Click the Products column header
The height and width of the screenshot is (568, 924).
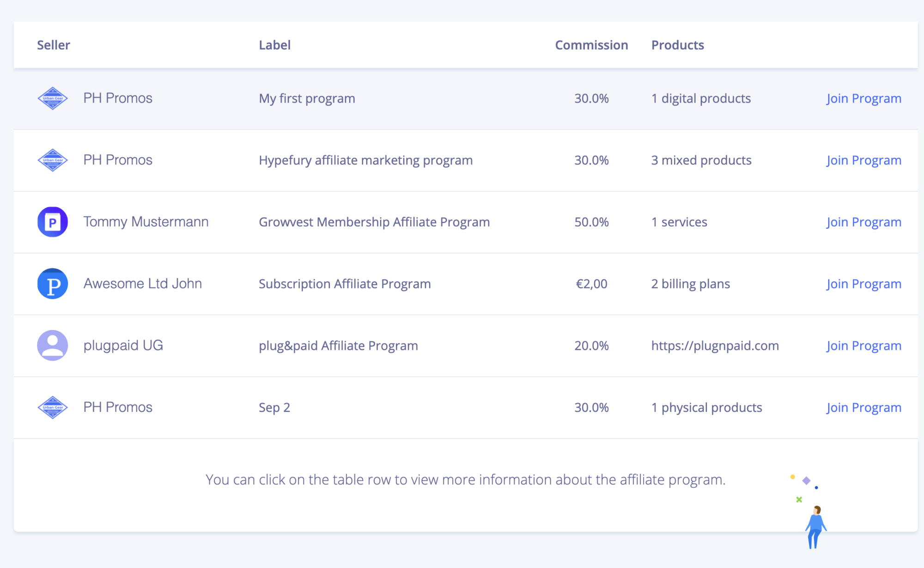pyautogui.click(x=677, y=45)
